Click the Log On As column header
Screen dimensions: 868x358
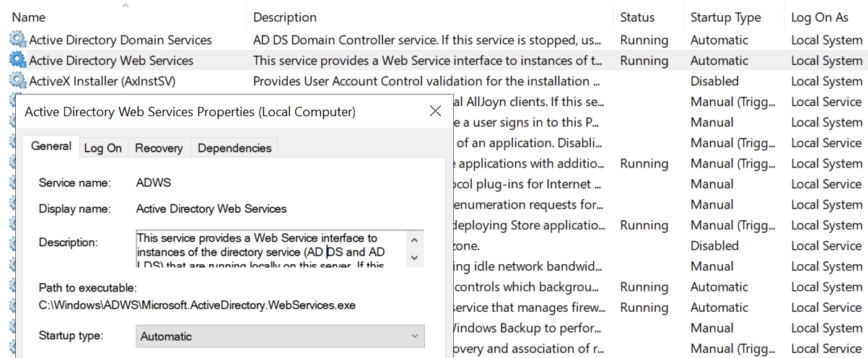pos(820,17)
